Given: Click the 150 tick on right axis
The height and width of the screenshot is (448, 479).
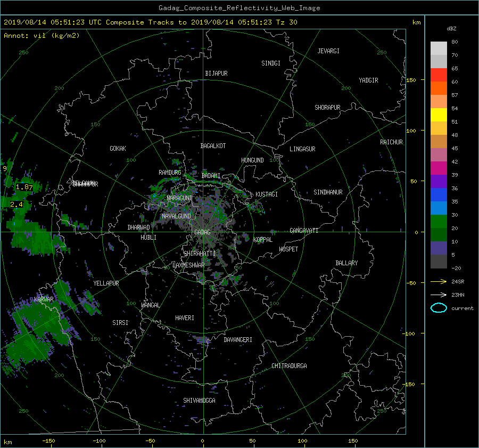Looking at the screenshot, I should click(x=411, y=80).
